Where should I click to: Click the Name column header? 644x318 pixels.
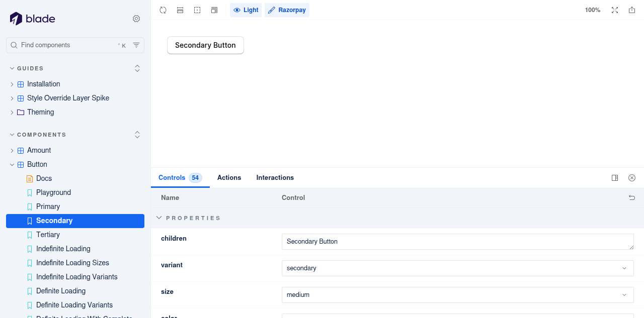tap(170, 198)
